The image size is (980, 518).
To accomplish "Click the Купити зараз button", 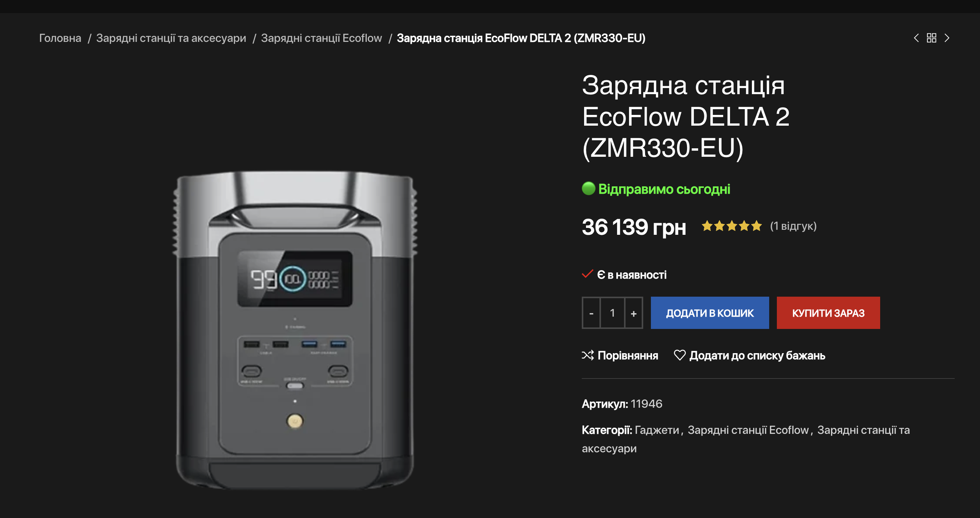I will coord(828,313).
